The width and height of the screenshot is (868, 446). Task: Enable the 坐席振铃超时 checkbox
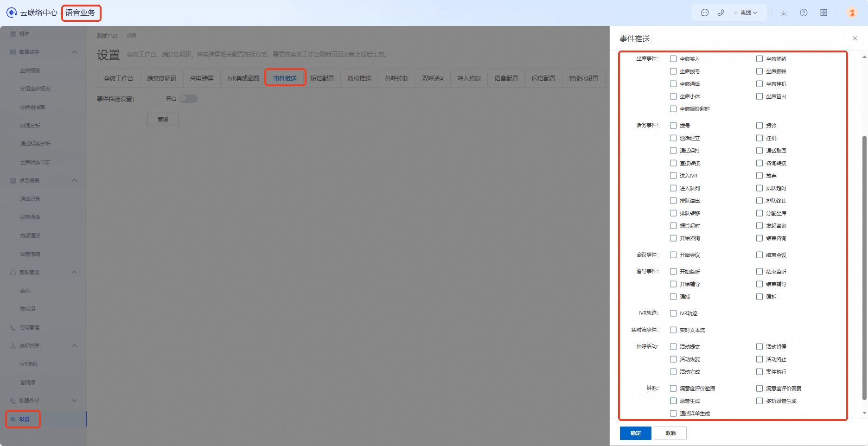coord(673,109)
